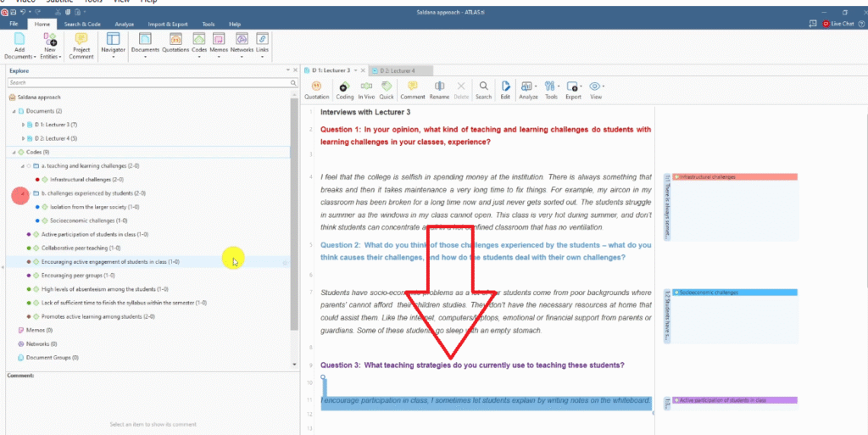This screenshot has width=868, height=435.
Task: Click red color dot beside Infrastructural challenges
Action: point(37,180)
